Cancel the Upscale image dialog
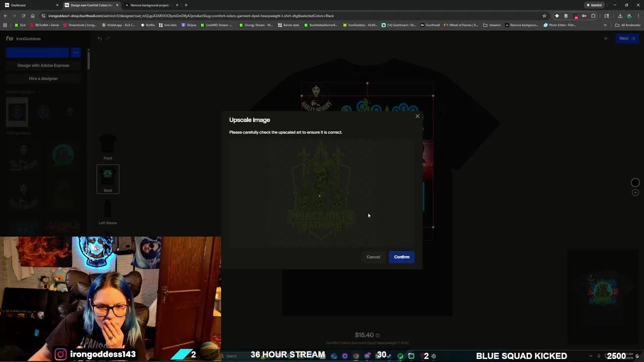 [373, 257]
